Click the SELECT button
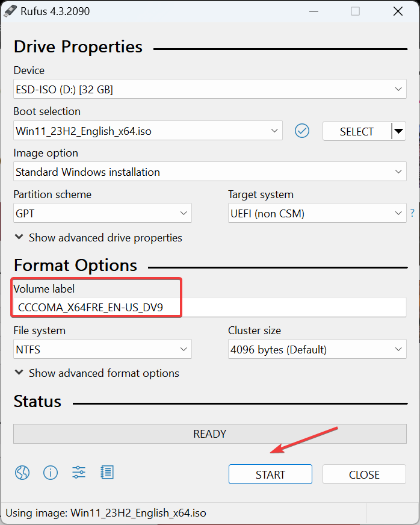The image size is (420, 525). click(x=357, y=131)
